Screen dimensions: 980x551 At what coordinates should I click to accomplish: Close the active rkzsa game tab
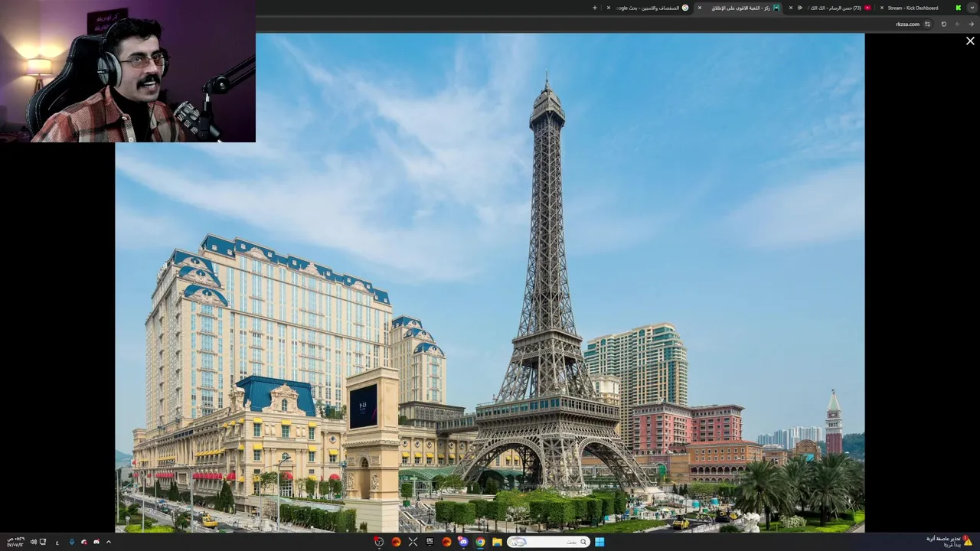[700, 8]
